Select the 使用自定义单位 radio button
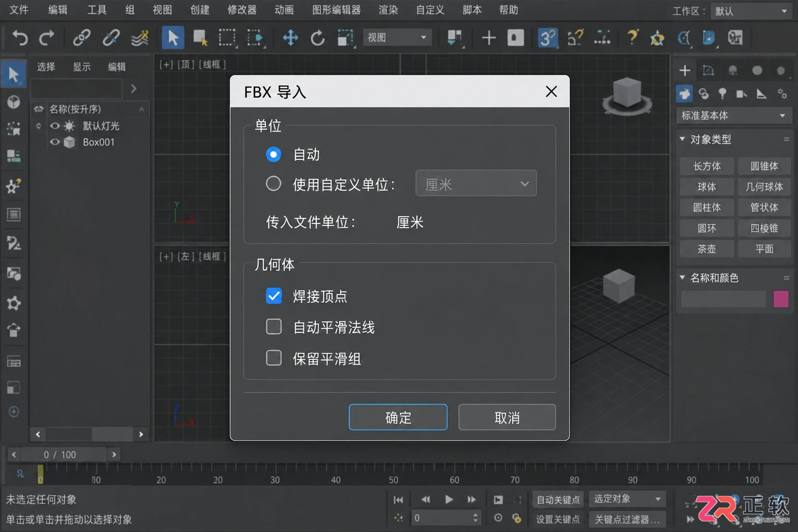The width and height of the screenshot is (798, 532). [273, 183]
